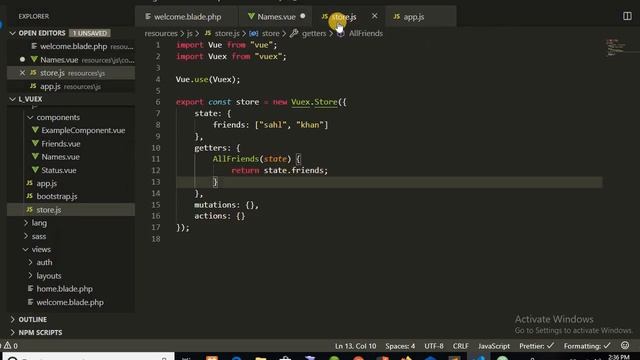Click AllFriends in the breadcrumb
The image size is (640, 360).
(366, 33)
